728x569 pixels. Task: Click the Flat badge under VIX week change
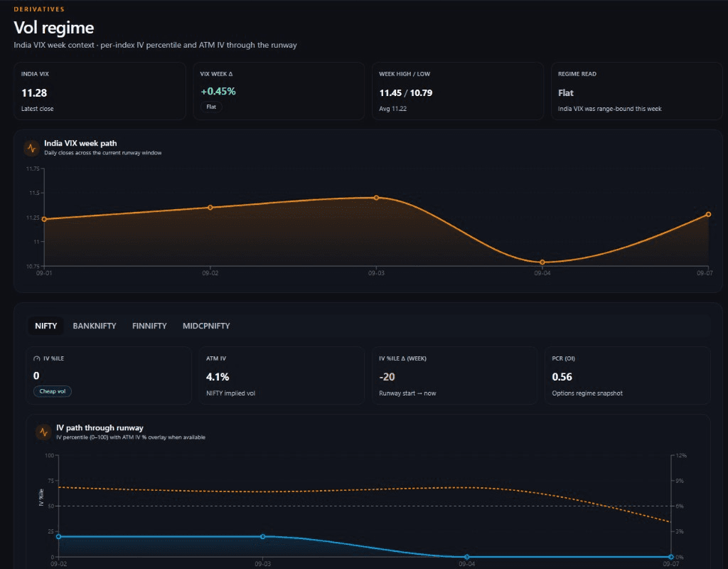click(211, 107)
